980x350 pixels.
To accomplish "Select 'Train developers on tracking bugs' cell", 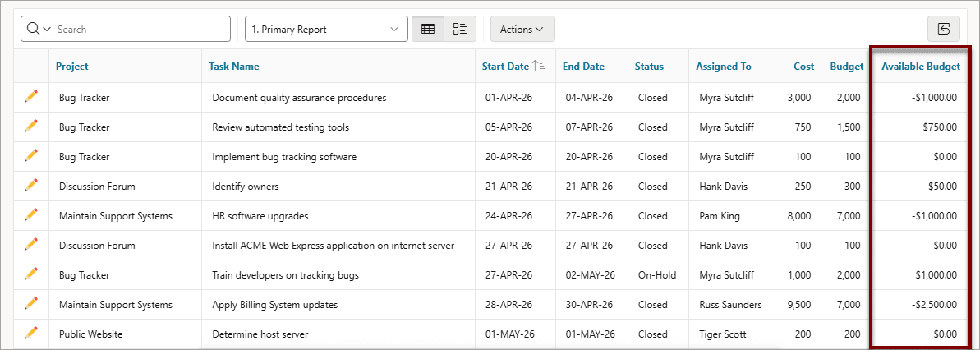I will click(338, 275).
